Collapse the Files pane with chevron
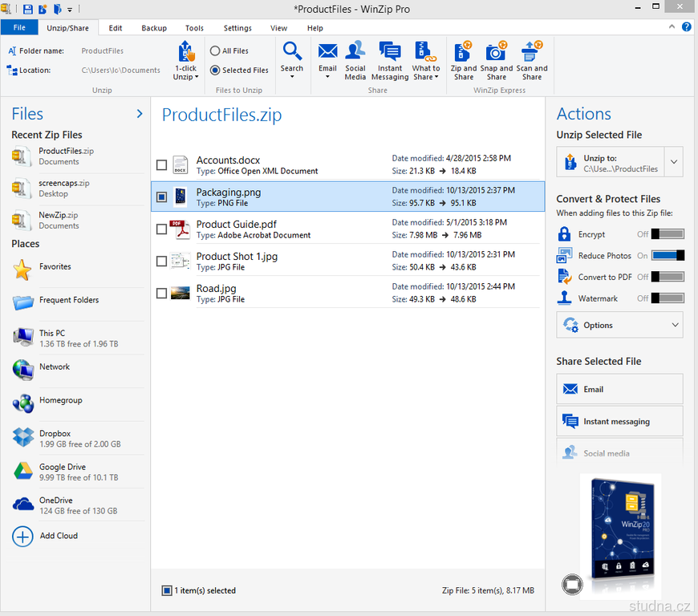Screen dimensions: 698x616 pos(140,114)
